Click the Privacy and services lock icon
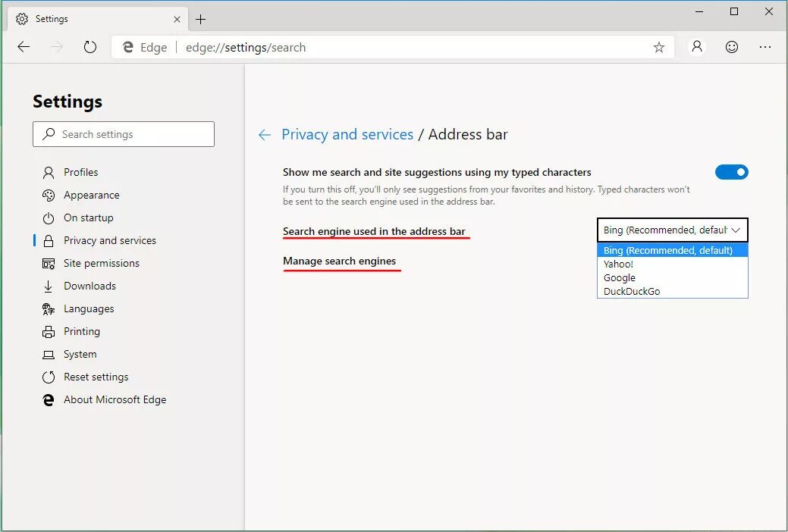The image size is (788, 532). (x=49, y=241)
